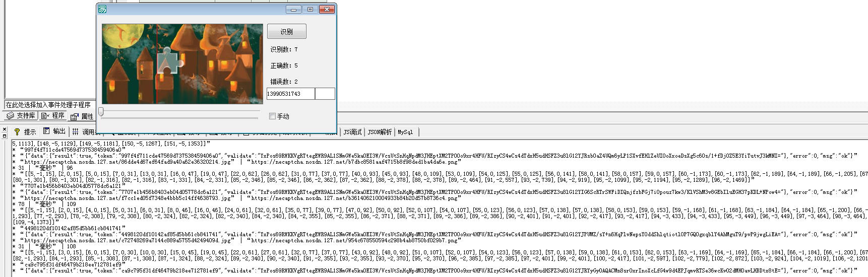Open the JSON解析 tab
This screenshot has width=868, height=277.
pyautogui.click(x=380, y=132)
